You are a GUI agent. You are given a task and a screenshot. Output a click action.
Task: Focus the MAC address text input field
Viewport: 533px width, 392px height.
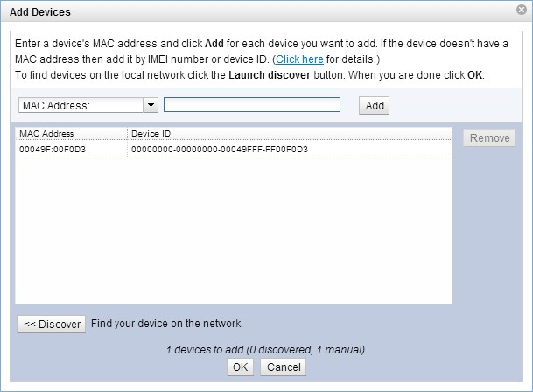point(251,105)
